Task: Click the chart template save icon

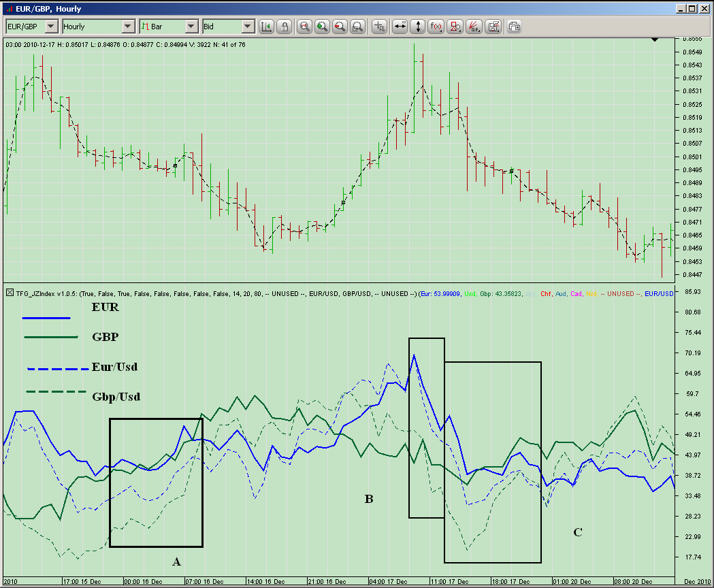Action: [x=494, y=27]
